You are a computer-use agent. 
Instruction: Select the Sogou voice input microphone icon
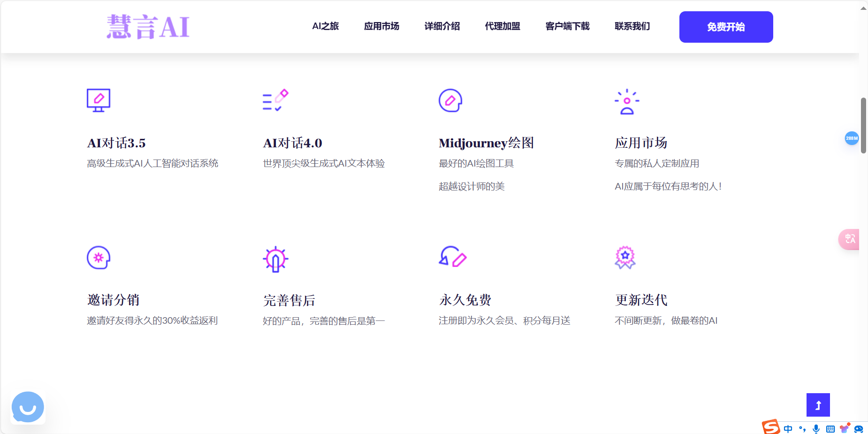pyautogui.click(x=816, y=428)
